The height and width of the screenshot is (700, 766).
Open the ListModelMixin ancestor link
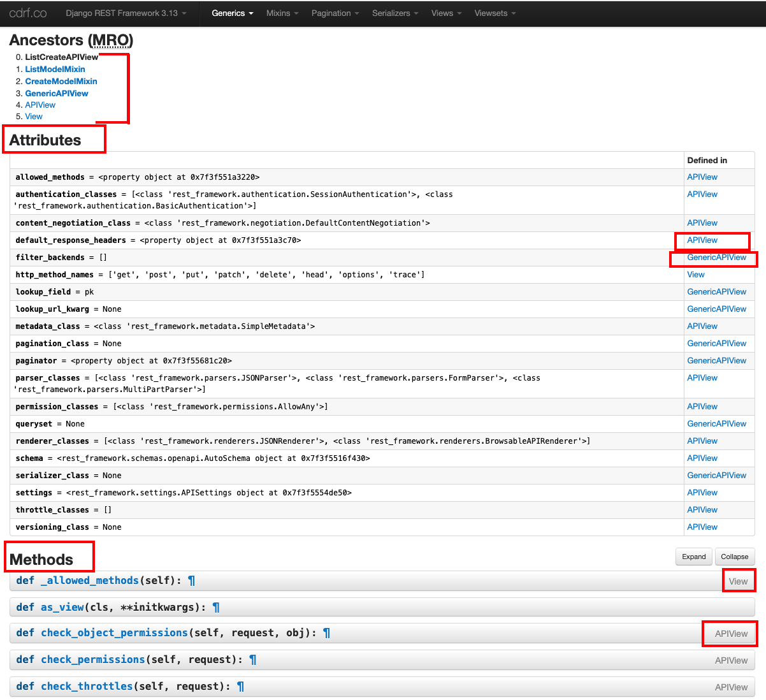[55, 69]
